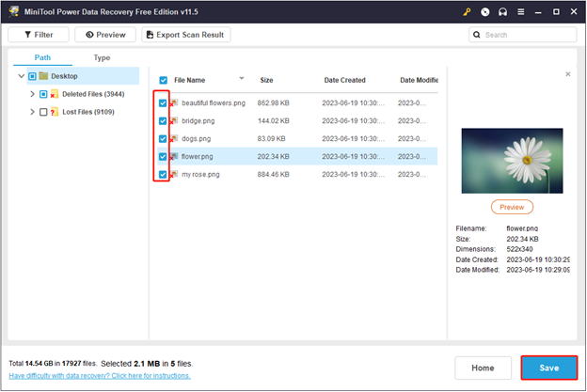Click the 862.98 KB size cell
Viewport: 587px width, 392px height.
pyautogui.click(x=274, y=102)
